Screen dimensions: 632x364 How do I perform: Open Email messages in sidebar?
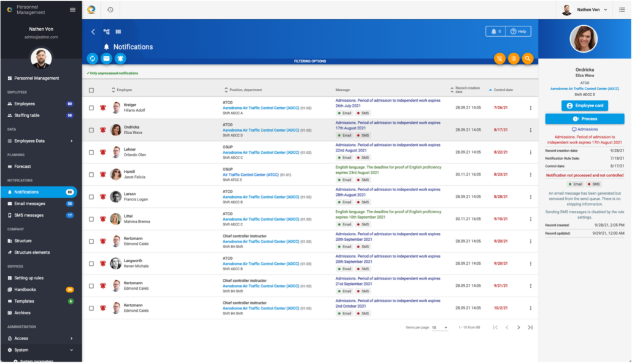coord(29,203)
